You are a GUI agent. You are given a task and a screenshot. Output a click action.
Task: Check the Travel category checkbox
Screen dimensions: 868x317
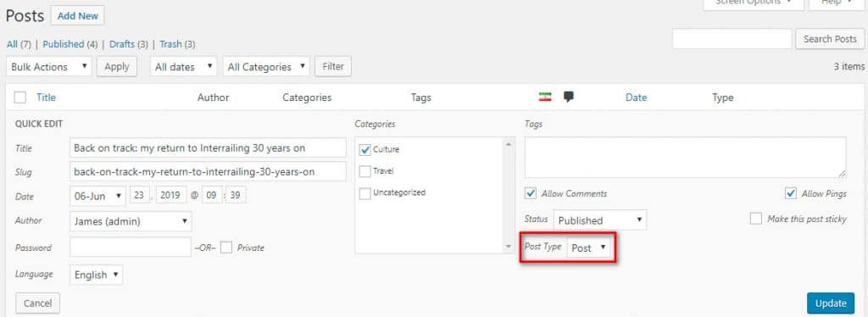pos(364,171)
